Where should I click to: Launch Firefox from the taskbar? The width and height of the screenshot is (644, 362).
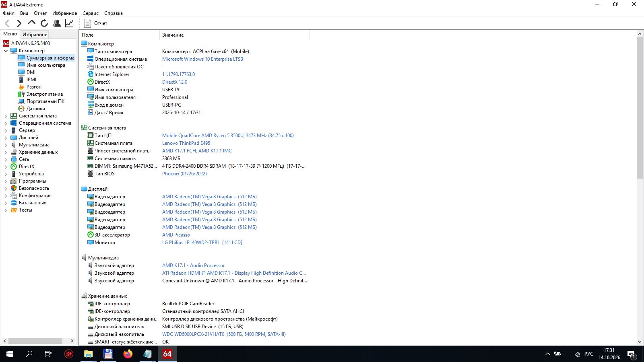coord(128,354)
